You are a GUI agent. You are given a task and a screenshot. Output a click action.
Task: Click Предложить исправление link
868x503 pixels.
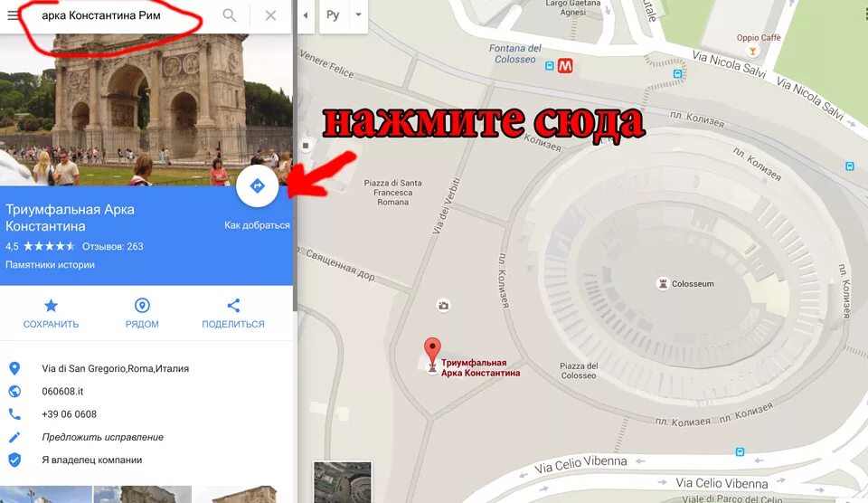(x=102, y=437)
